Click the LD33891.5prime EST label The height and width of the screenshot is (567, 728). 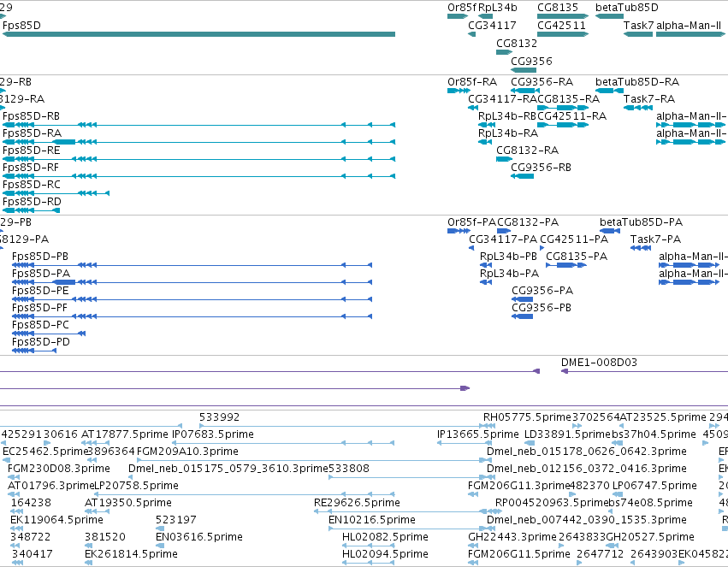click(567, 434)
